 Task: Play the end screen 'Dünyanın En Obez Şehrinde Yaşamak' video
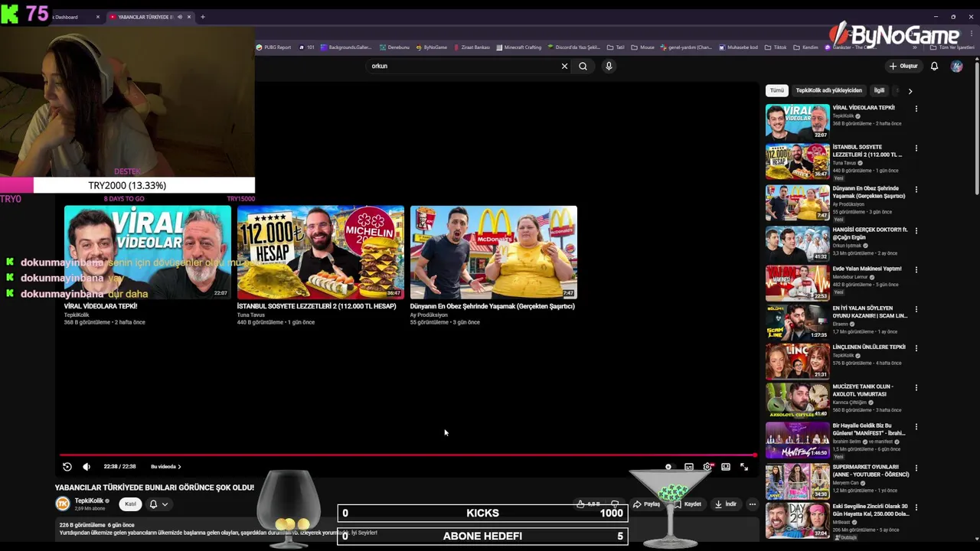click(x=493, y=252)
